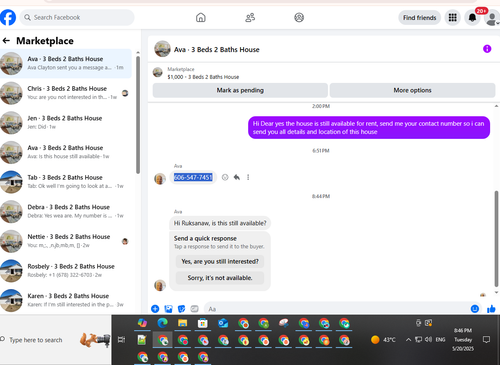
Task: Open more actions with the blue plus icon
Action: pyautogui.click(x=155, y=309)
